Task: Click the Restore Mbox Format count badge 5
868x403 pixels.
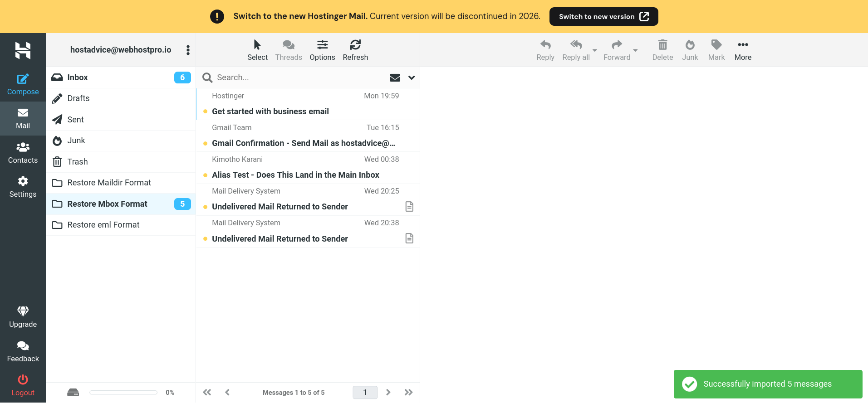Action: [182, 204]
